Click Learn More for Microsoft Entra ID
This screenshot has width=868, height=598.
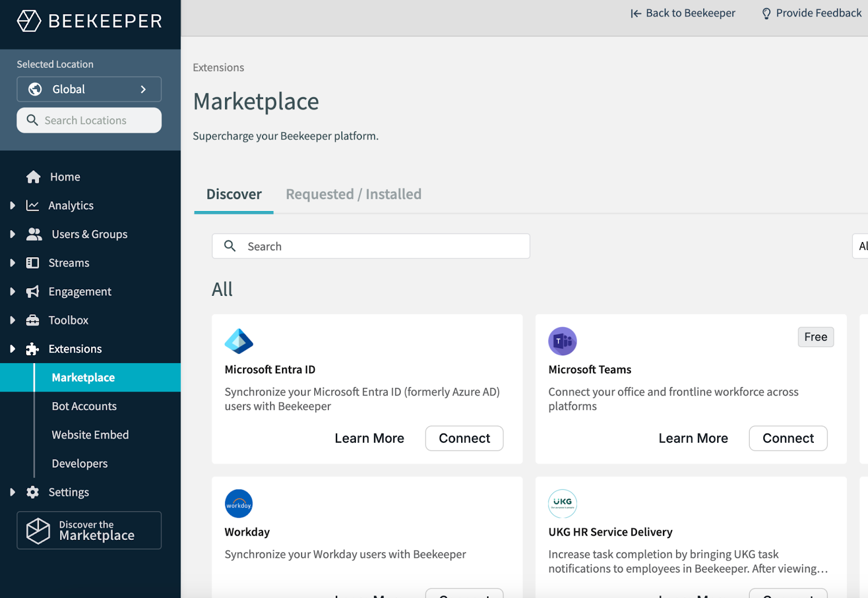[x=369, y=438]
